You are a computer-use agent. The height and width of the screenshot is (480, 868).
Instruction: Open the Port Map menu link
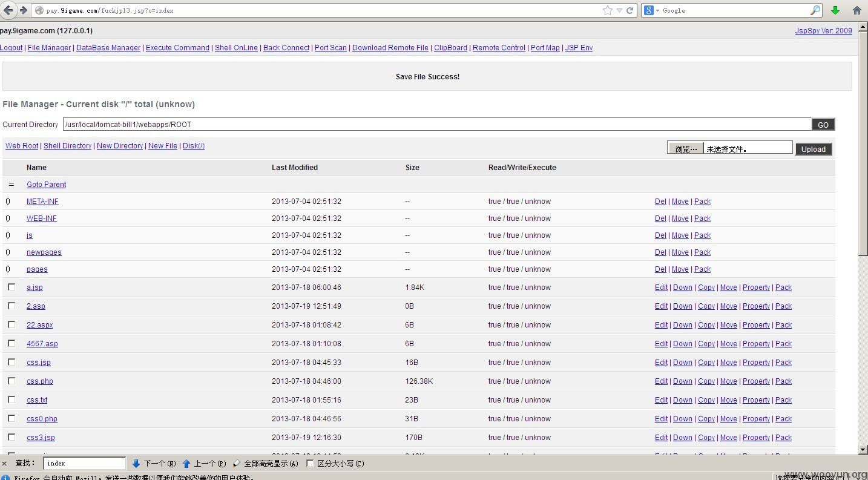[545, 48]
